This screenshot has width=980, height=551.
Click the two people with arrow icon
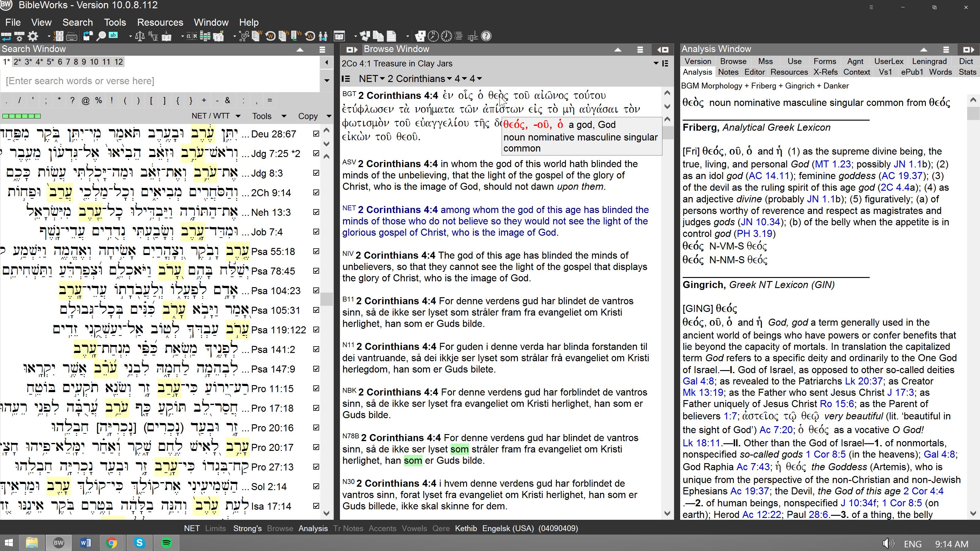pos(323,36)
